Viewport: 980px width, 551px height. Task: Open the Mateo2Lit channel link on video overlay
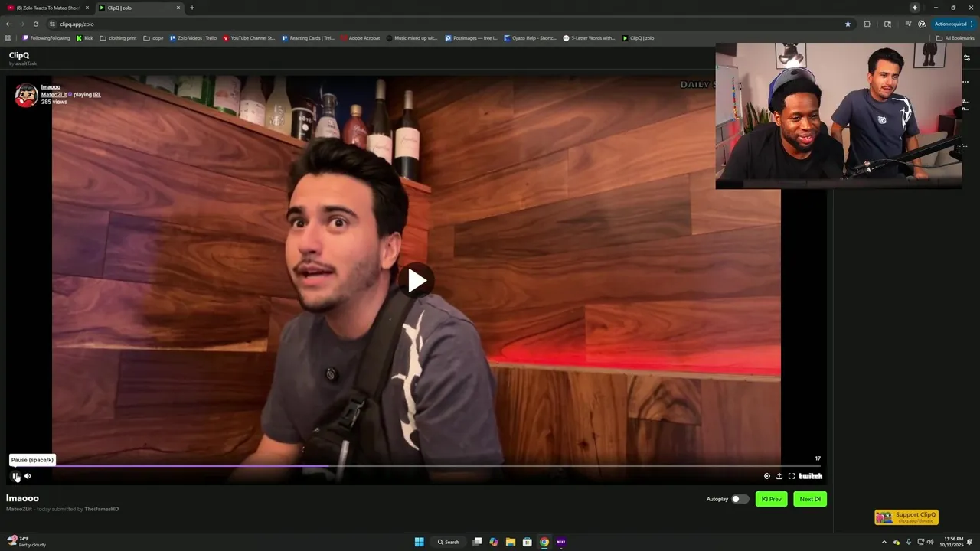coord(54,94)
